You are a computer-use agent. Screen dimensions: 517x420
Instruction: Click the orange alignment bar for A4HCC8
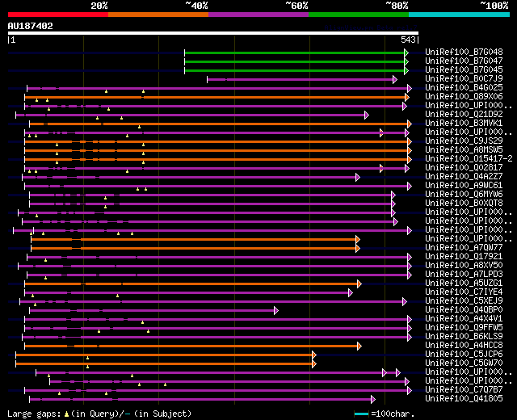[x=191, y=346]
